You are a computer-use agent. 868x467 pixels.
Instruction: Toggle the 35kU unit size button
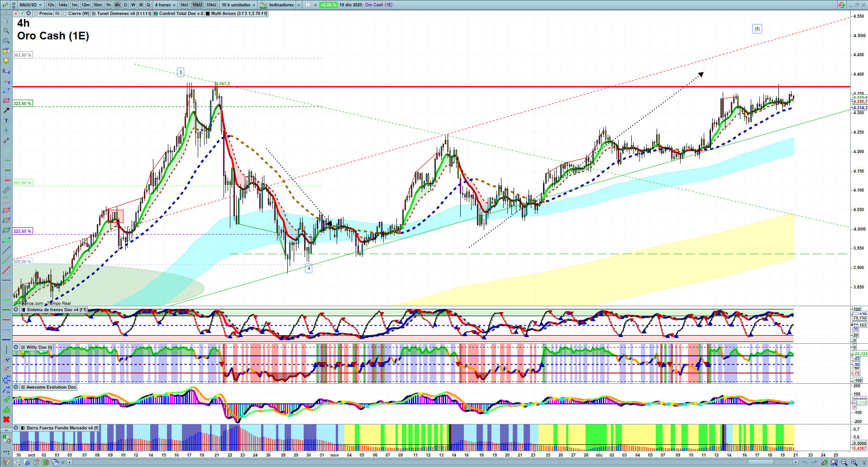click(x=211, y=5)
